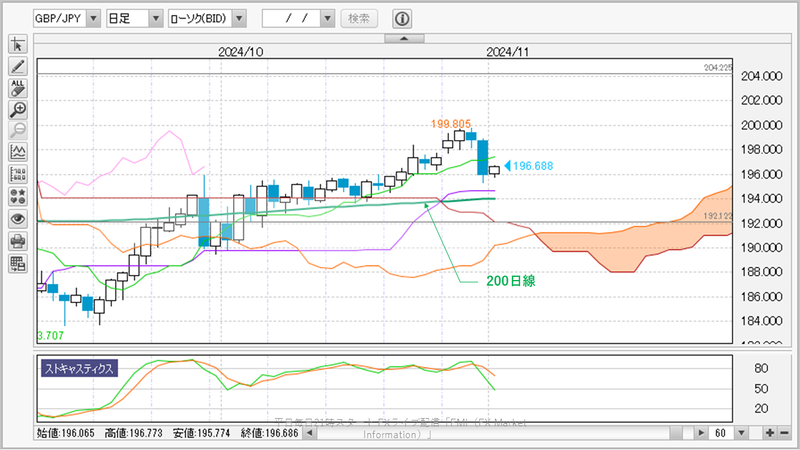Click the 204.000 price axis label

tap(761, 76)
